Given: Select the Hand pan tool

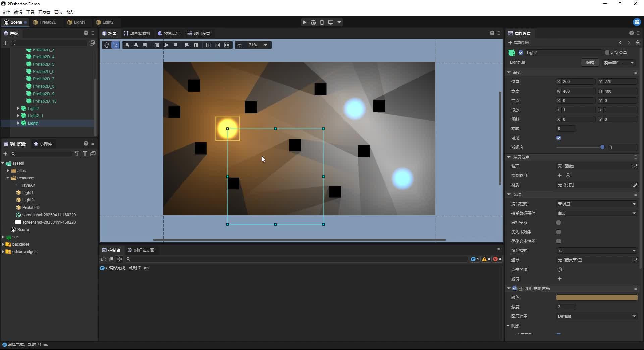Looking at the screenshot, I should pos(106,45).
